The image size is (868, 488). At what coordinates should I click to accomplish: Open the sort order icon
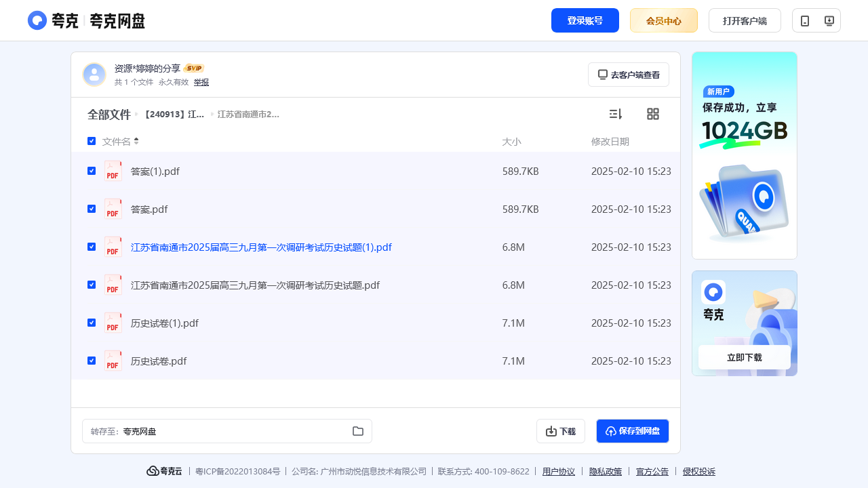pos(615,114)
